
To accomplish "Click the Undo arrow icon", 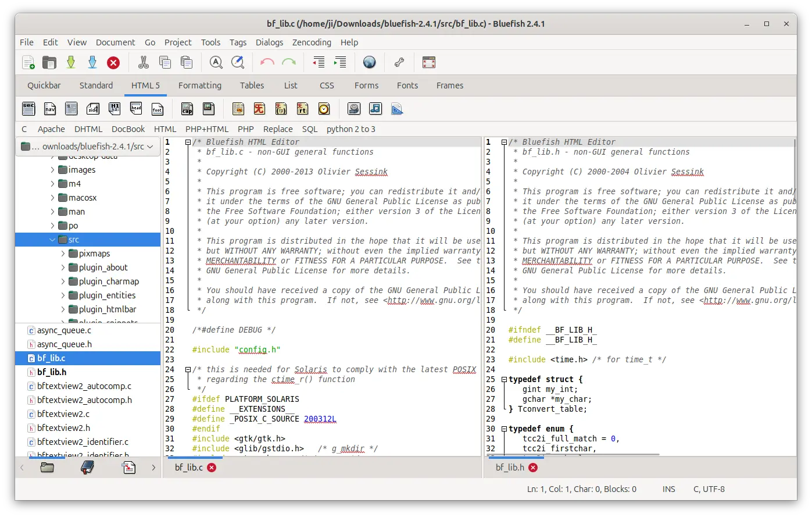I will tap(267, 63).
